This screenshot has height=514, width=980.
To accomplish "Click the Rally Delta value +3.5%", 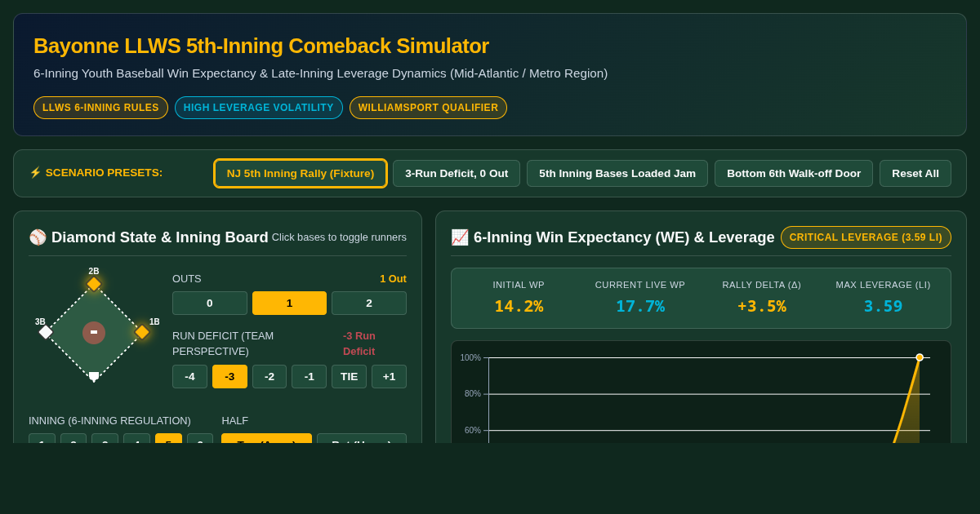I will [x=762, y=306].
